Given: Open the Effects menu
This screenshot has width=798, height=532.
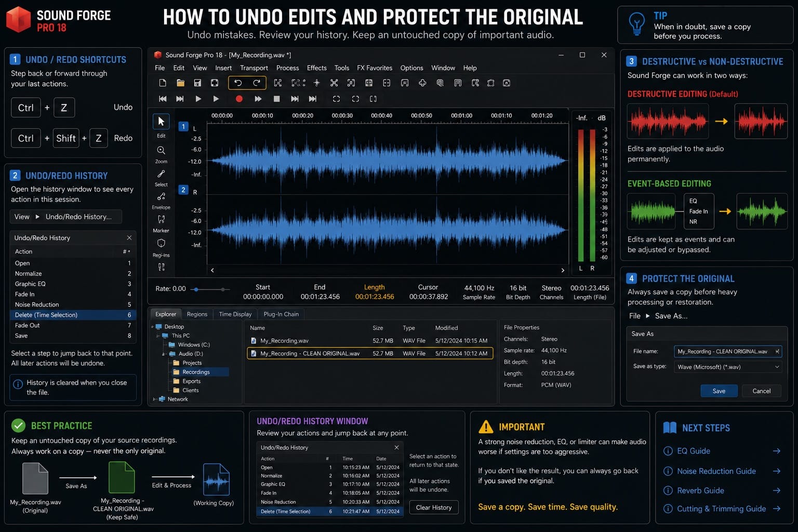Looking at the screenshot, I should [x=317, y=68].
